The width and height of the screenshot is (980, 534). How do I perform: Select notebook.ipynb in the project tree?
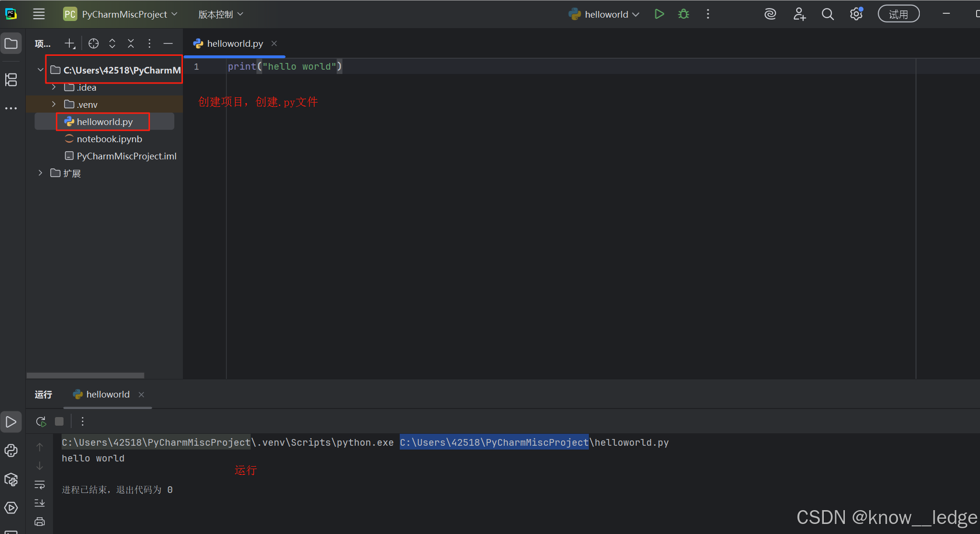tap(105, 139)
